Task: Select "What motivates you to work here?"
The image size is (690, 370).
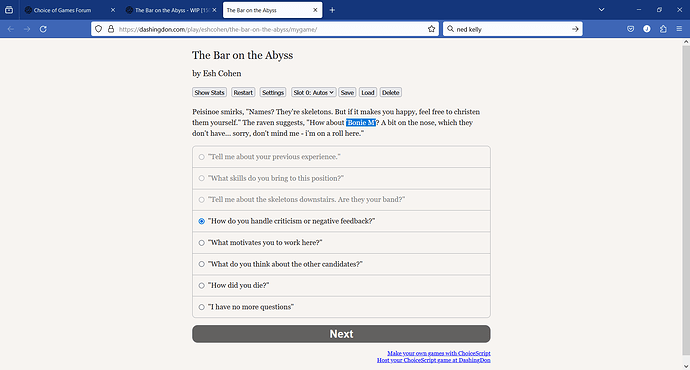Action: click(x=341, y=242)
